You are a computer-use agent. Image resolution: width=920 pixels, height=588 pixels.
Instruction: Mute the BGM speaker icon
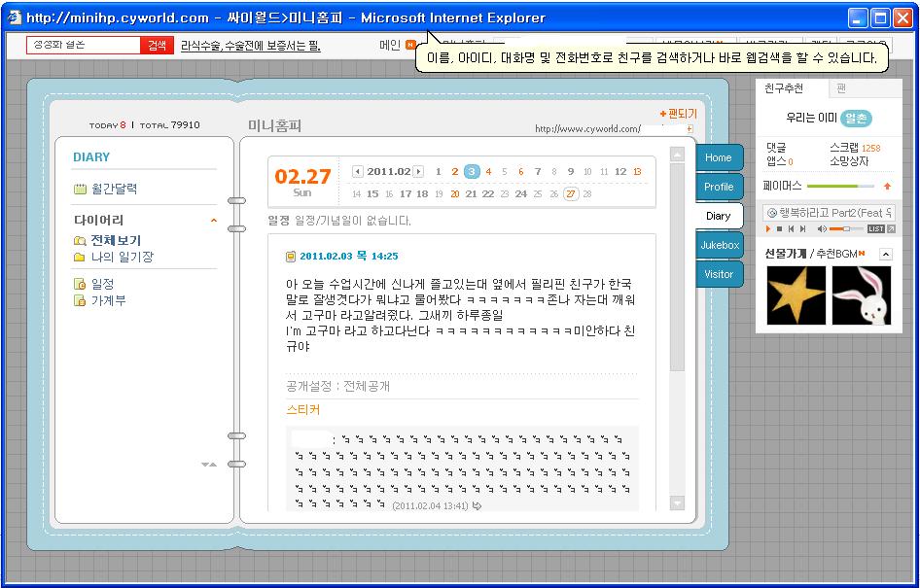pyautogui.click(x=822, y=228)
